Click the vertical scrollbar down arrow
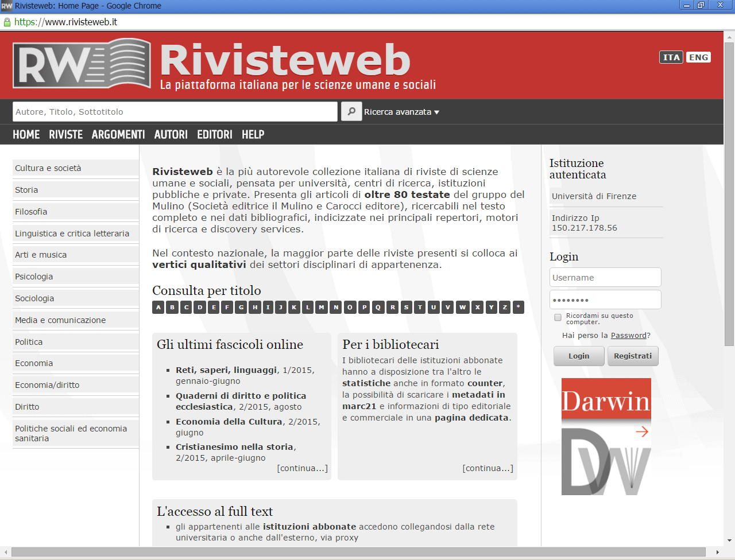Screen dimensions: 735x560 (x=729, y=540)
